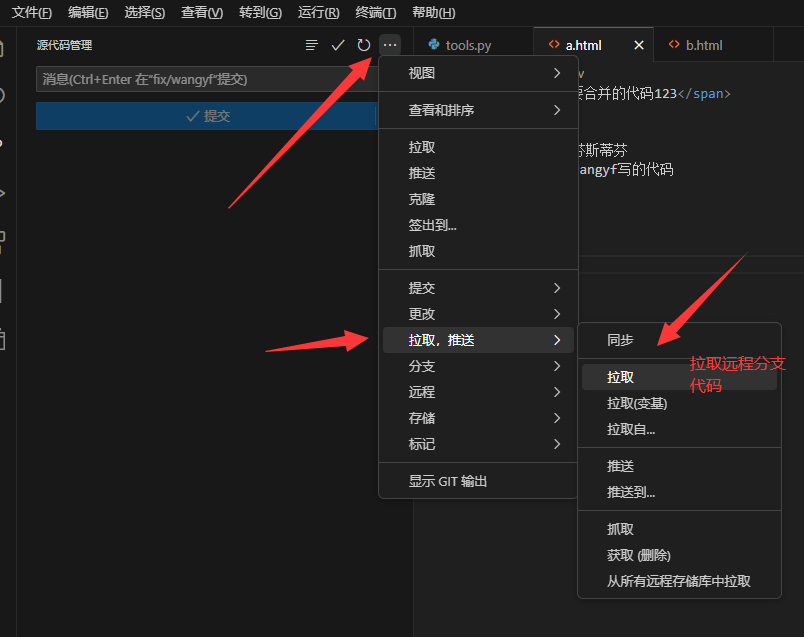Select 同步 in the pull/push submenu
804x637 pixels.
620,340
